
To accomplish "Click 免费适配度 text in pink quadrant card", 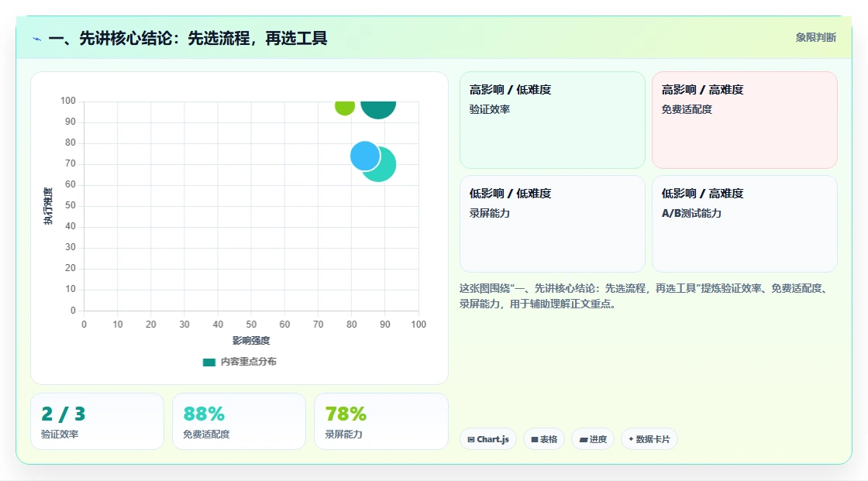I will pyautogui.click(x=687, y=109).
